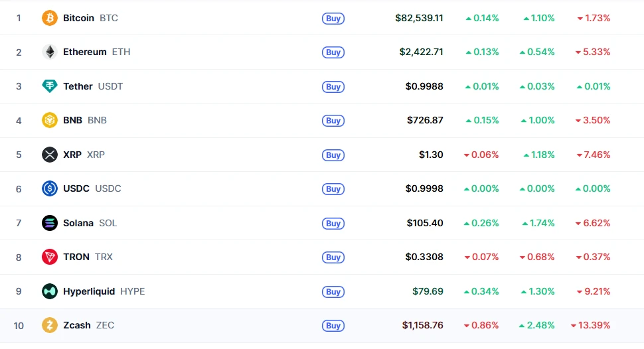This screenshot has width=644, height=349.
Task: Click the HYPE ticker symbol
Action: pyautogui.click(x=133, y=291)
